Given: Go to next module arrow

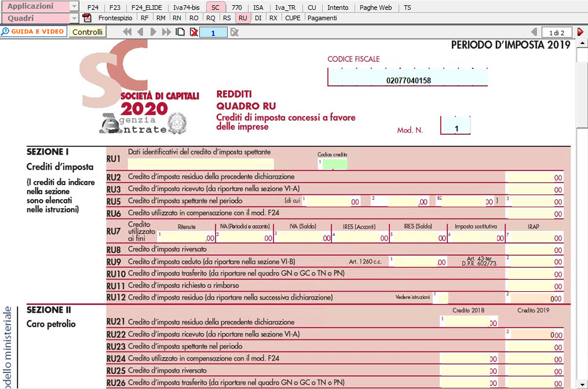Looking at the screenshot, I should [x=153, y=32].
